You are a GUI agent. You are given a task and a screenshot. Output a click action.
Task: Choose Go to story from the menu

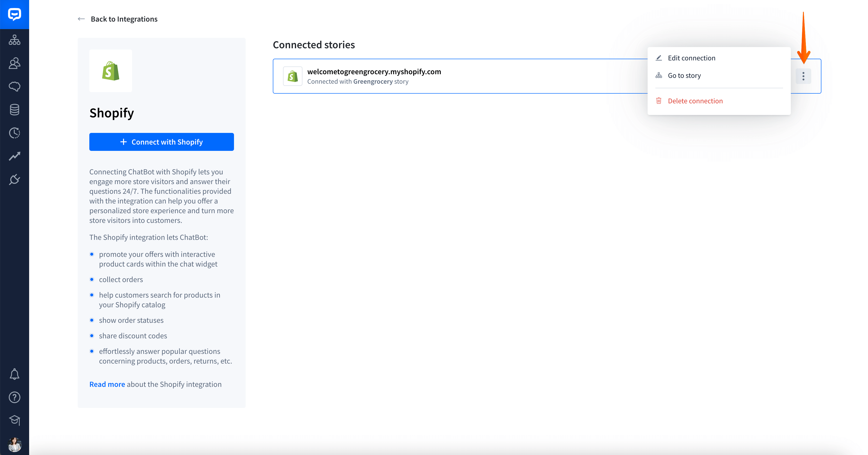pyautogui.click(x=719, y=75)
